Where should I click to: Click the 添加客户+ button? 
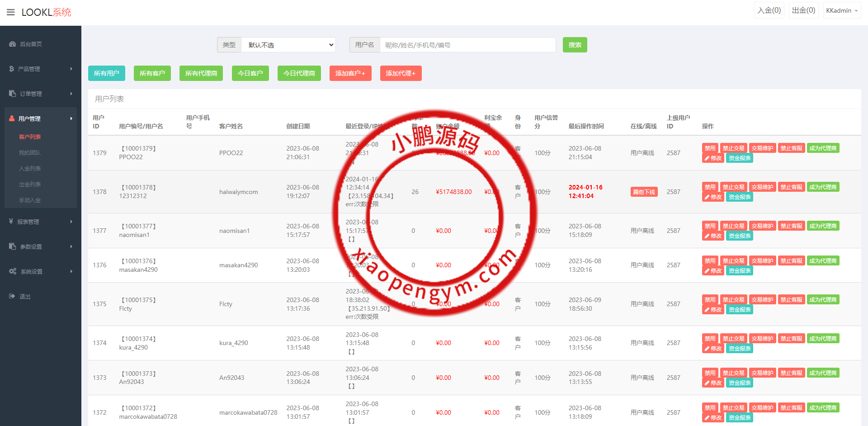coord(350,73)
